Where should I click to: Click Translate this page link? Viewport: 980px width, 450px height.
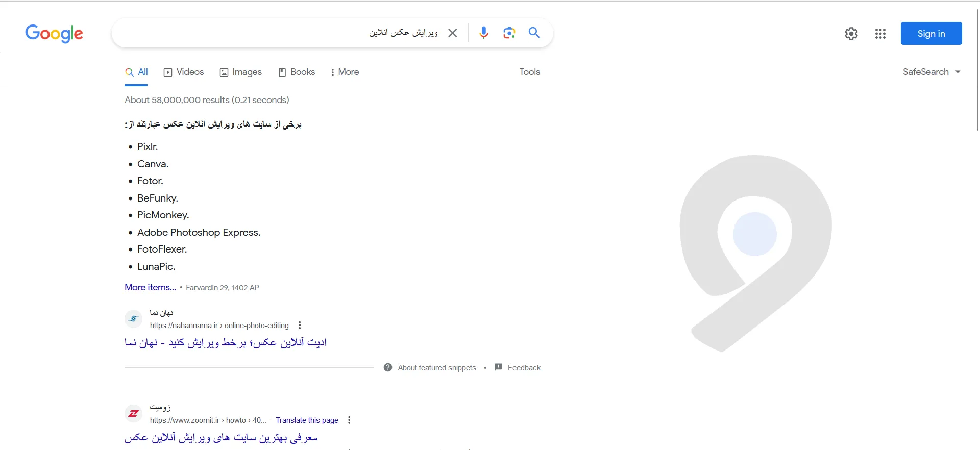point(307,420)
